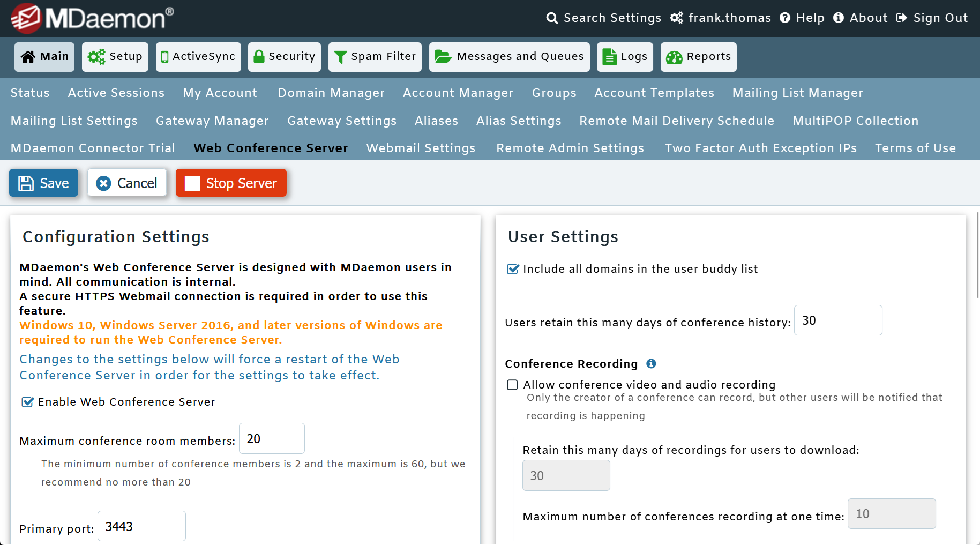Image resolution: width=980 pixels, height=545 pixels.
Task: Click the page vertical scrollbar
Action: point(978,255)
